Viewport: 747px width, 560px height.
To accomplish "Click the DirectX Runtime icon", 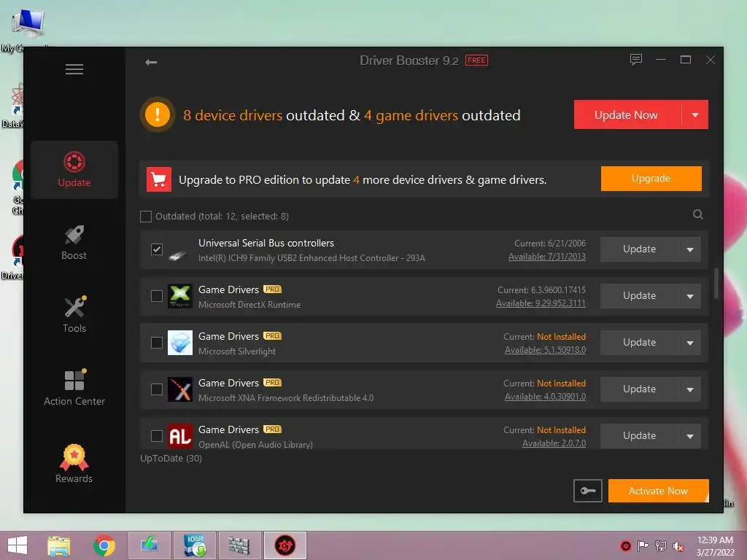I will point(180,296).
